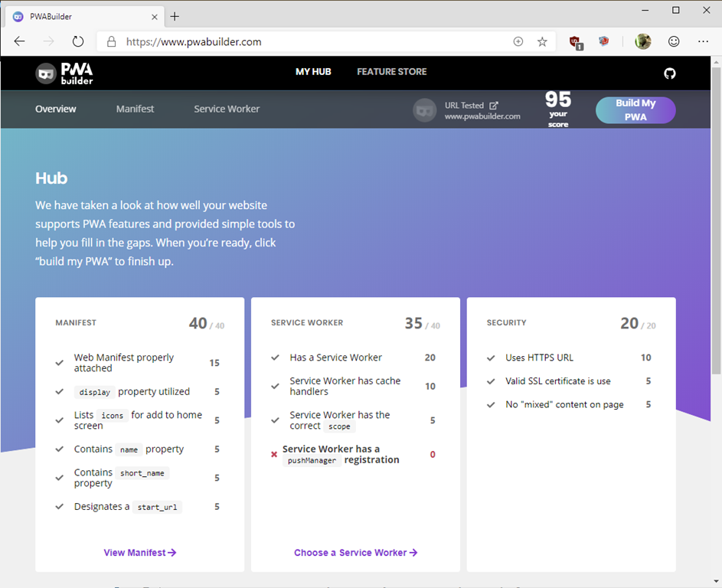Open Choose a Service Worker link

(355, 553)
